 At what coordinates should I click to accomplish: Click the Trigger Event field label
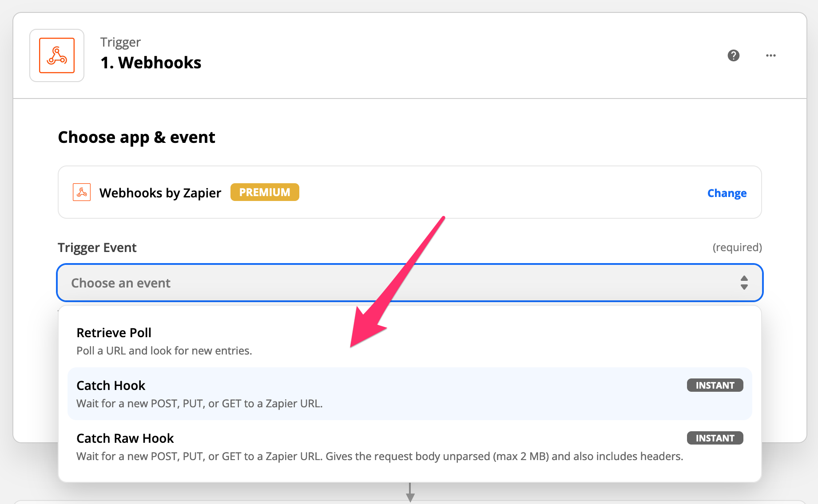97,248
